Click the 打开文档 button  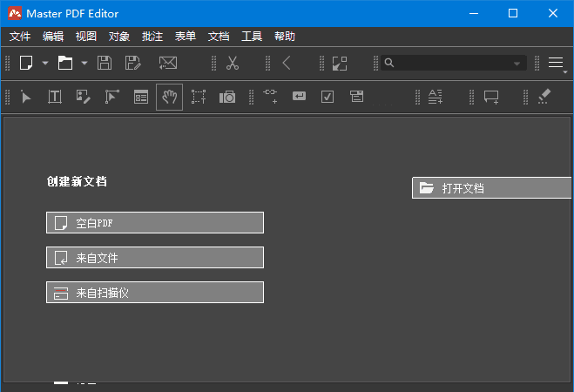491,188
